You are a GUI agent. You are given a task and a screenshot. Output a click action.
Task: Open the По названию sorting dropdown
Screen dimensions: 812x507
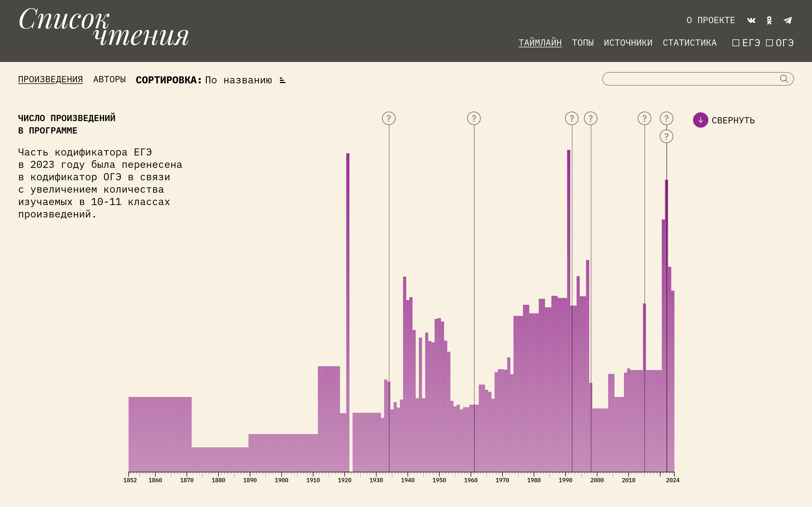tap(238, 81)
